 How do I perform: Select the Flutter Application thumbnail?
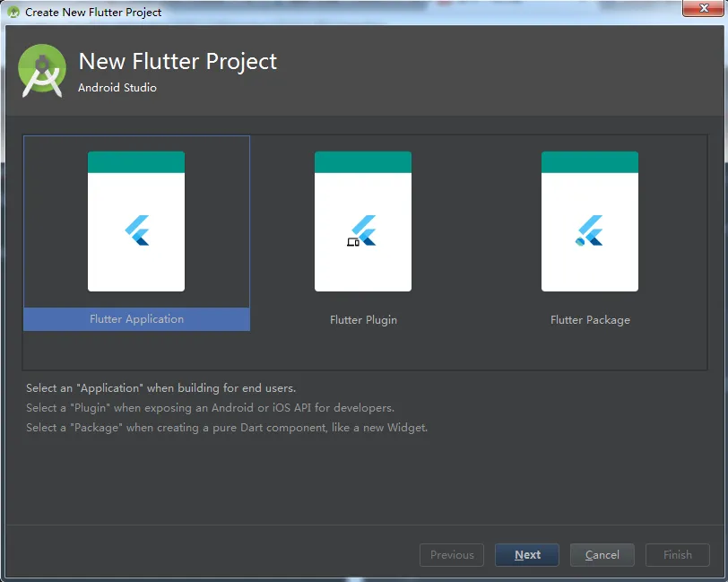136,222
